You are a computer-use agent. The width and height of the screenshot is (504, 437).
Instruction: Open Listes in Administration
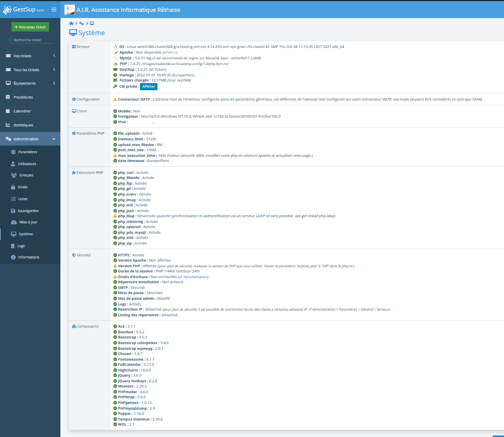point(23,199)
